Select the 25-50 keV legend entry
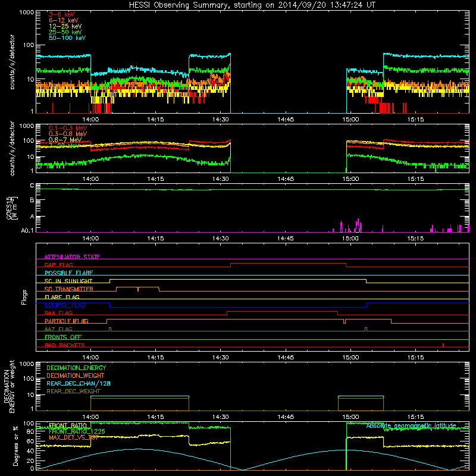 pyautogui.click(x=65, y=32)
